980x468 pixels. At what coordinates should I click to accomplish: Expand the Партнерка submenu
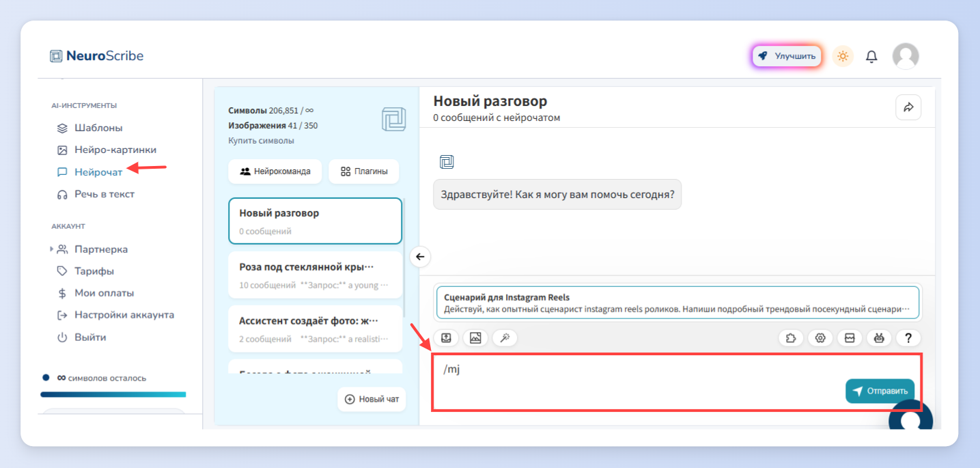click(x=51, y=249)
